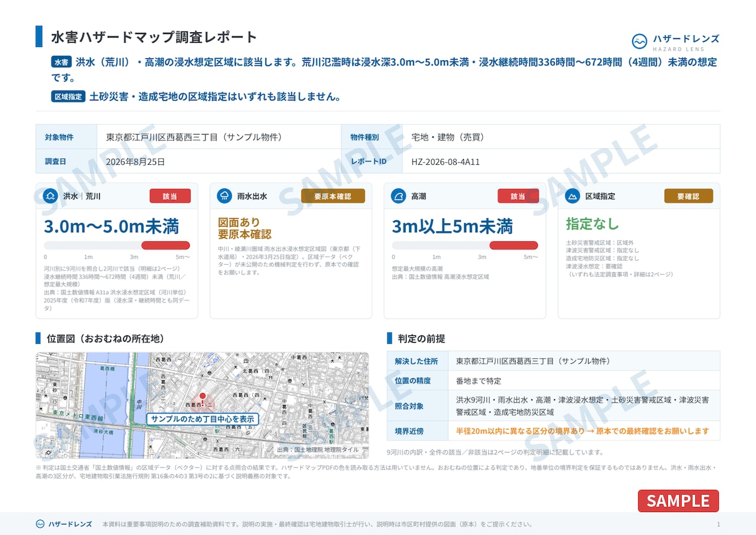Open the location map image
The height and width of the screenshot is (535, 756).
pos(202,405)
